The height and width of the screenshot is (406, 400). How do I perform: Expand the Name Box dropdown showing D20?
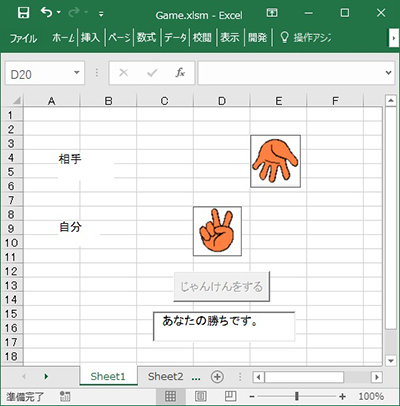point(77,73)
